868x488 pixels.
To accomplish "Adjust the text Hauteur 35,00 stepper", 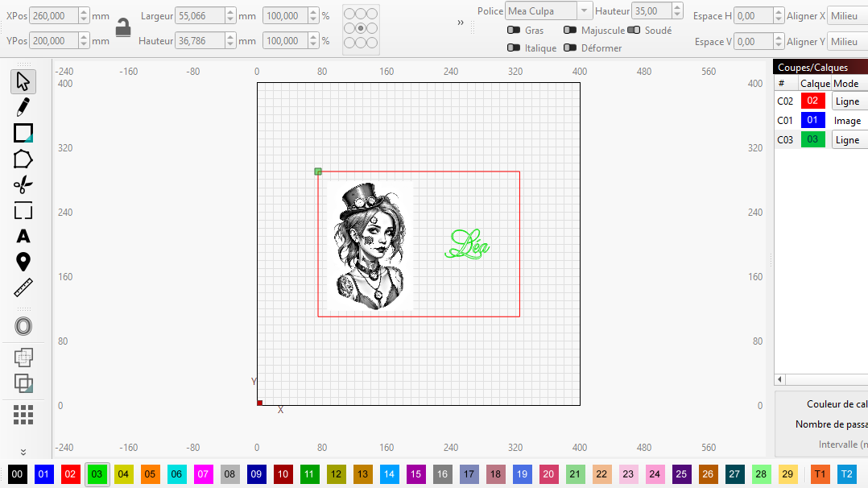I will point(678,10).
